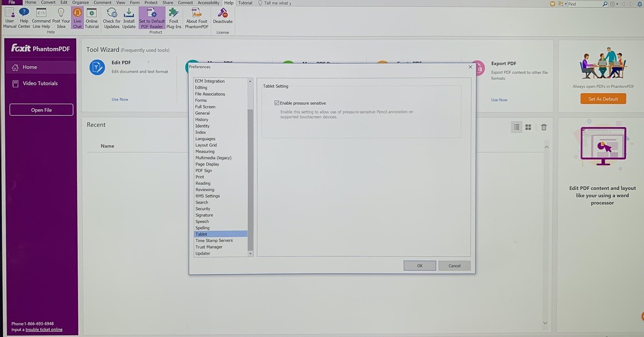Open About Foxit PhantomPDF

click(196, 18)
